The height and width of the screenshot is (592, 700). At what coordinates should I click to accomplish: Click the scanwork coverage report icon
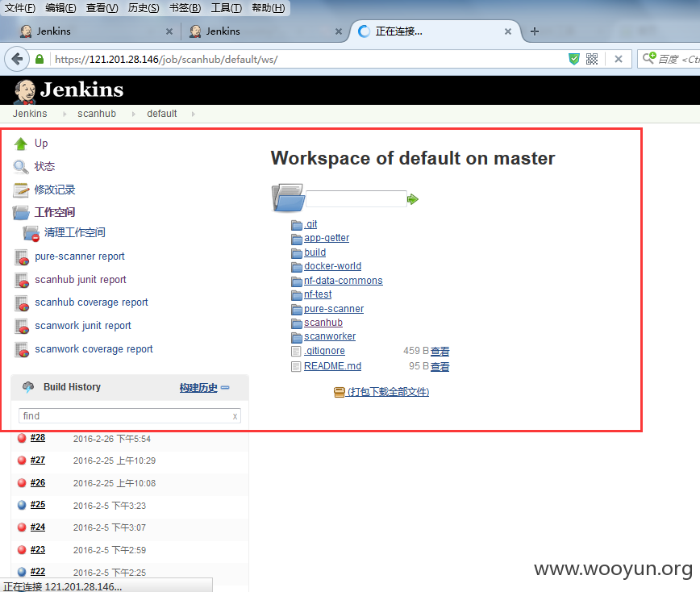pyautogui.click(x=22, y=349)
